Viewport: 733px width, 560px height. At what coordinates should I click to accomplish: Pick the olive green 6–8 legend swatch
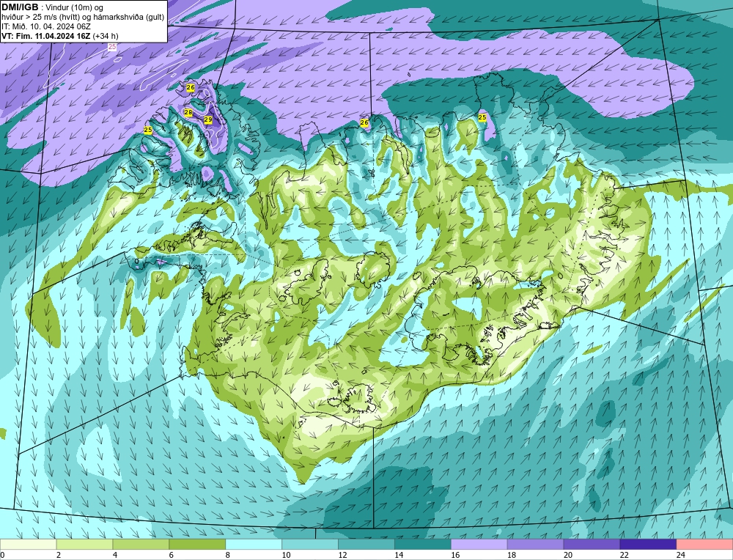point(197,545)
